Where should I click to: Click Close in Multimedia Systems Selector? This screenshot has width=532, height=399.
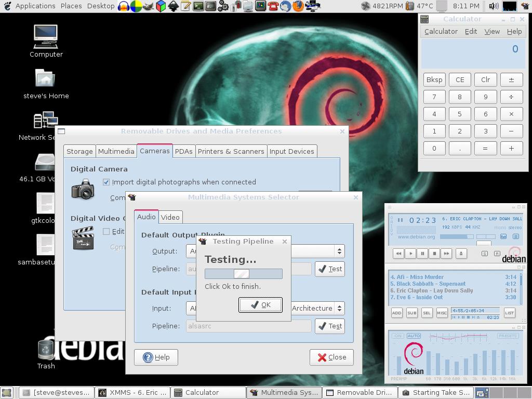point(331,357)
